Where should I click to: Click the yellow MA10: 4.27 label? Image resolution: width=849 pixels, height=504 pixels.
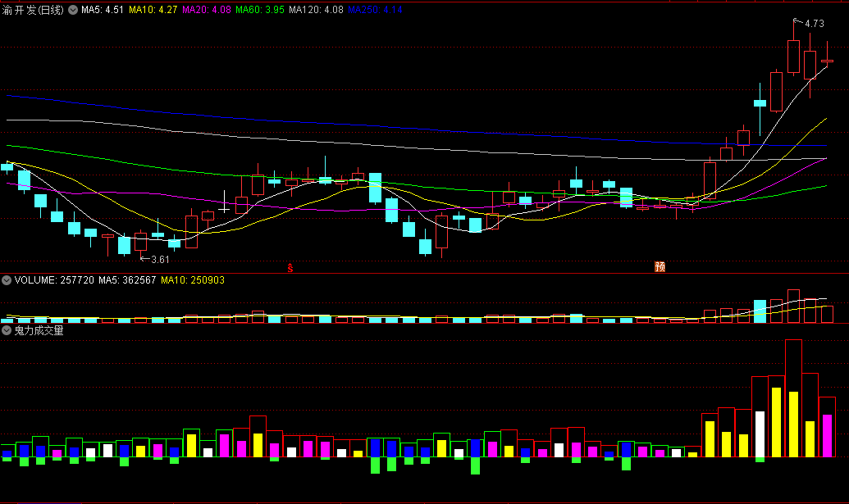pyautogui.click(x=153, y=10)
